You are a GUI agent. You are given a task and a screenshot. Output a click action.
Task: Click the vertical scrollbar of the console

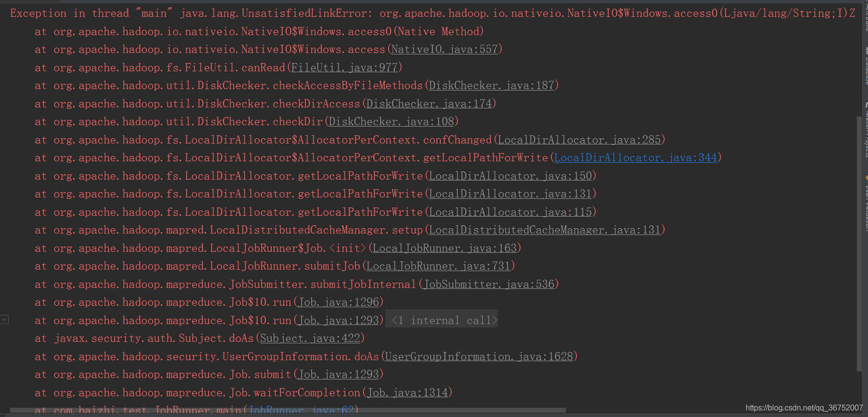859,243
